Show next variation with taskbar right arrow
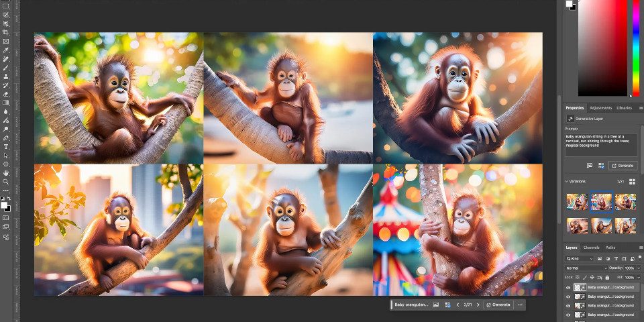This screenshot has width=644, height=322. tap(478, 305)
